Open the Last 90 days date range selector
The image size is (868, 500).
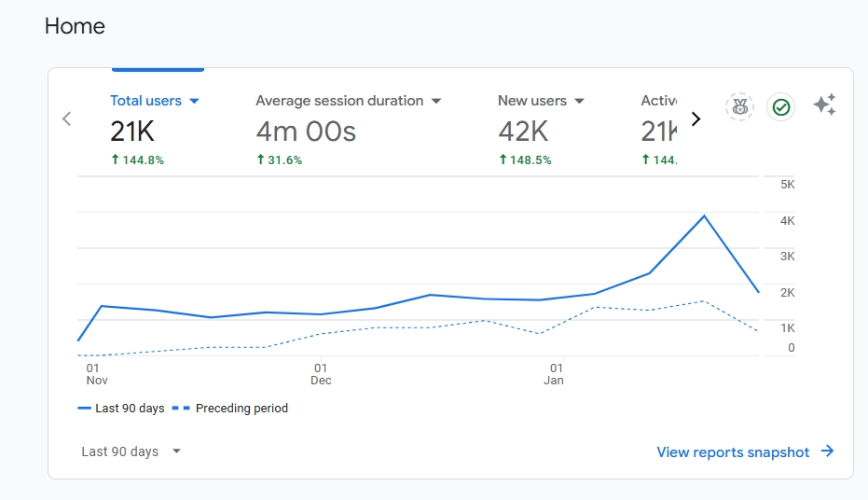pos(131,451)
